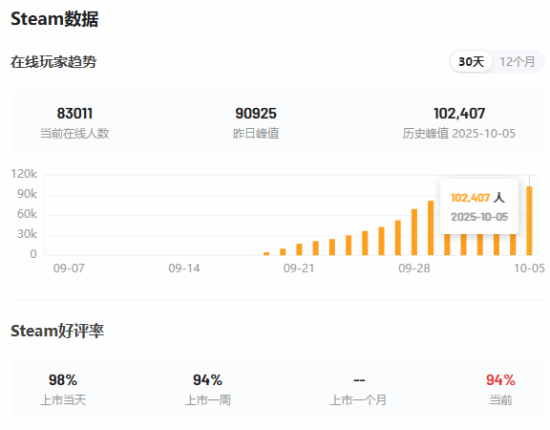The width and height of the screenshot is (550, 430).
Task: Select the all-time peak value in the stats card
Action: (x=459, y=113)
